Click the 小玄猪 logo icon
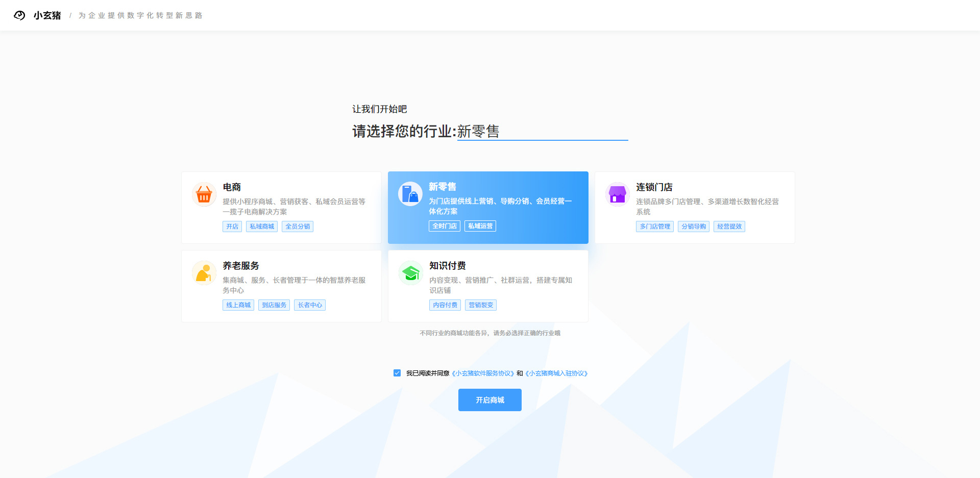The width and height of the screenshot is (980, 478). pyautogui.click(x=19, y=15)
